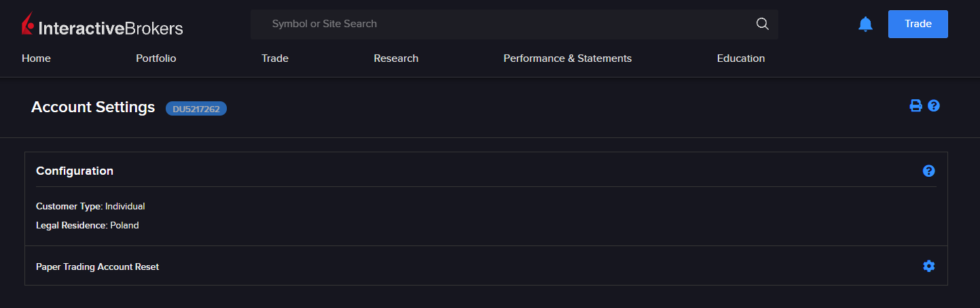Click the blue Trade button
980x308 pixels.
pyautogui.click(x=918, y=24)
